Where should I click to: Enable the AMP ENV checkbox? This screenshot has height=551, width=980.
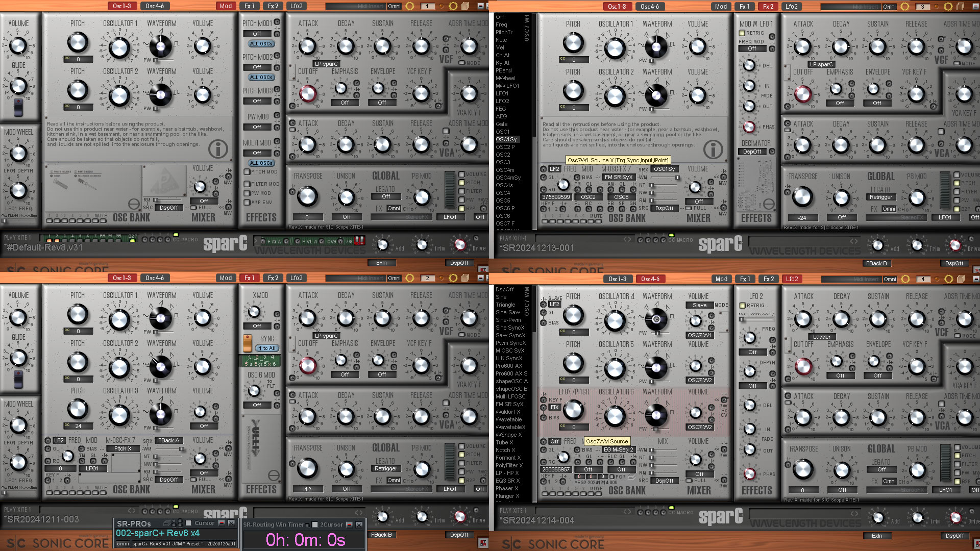247,203
